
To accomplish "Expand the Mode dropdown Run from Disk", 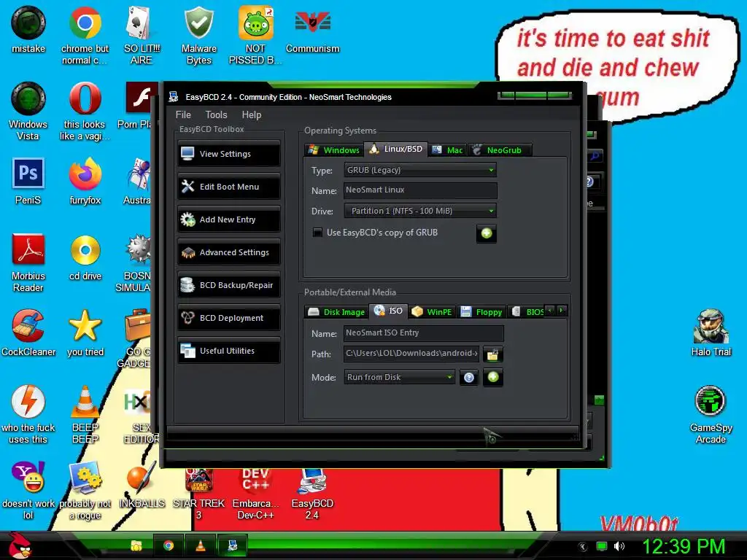I will (x=399, y=377).
